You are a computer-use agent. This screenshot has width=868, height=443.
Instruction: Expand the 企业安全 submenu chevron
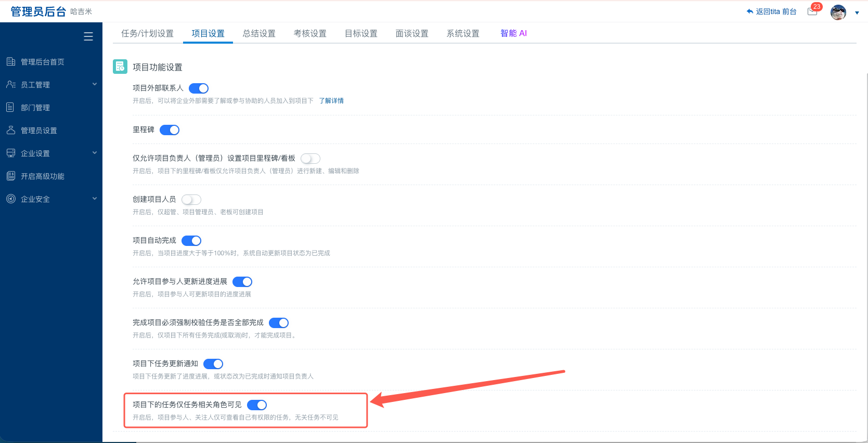(95, 199)
